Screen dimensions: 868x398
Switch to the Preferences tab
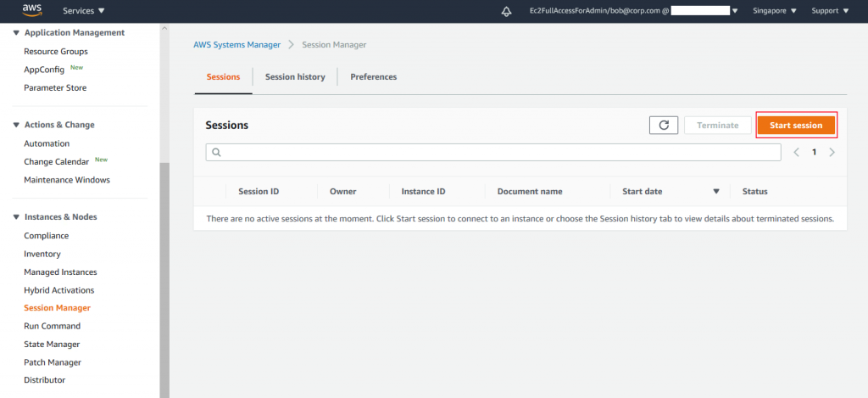point(374,77)
